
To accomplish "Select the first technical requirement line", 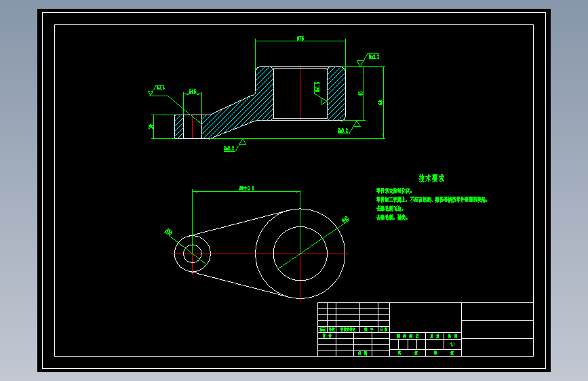I will 394,191.
